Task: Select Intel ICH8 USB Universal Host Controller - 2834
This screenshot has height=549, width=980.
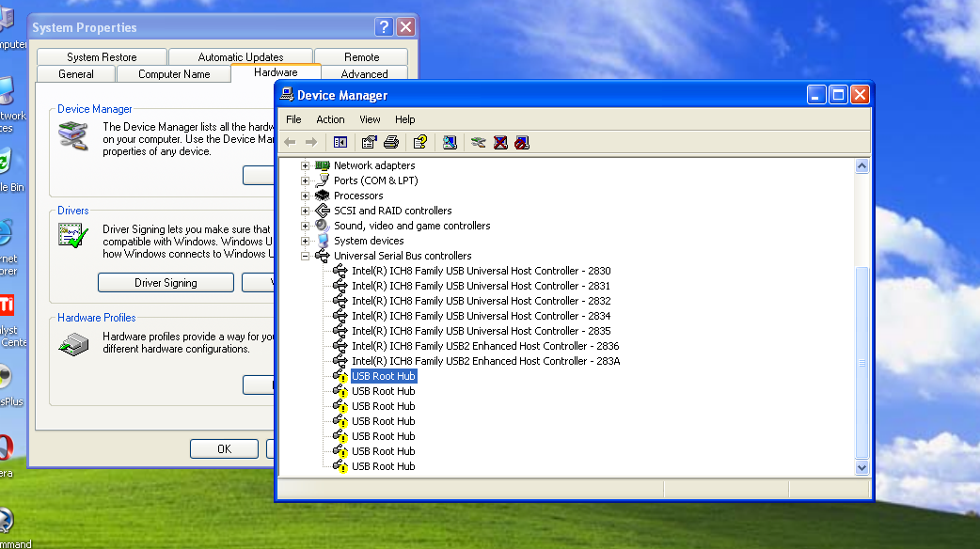Action: 481,316
